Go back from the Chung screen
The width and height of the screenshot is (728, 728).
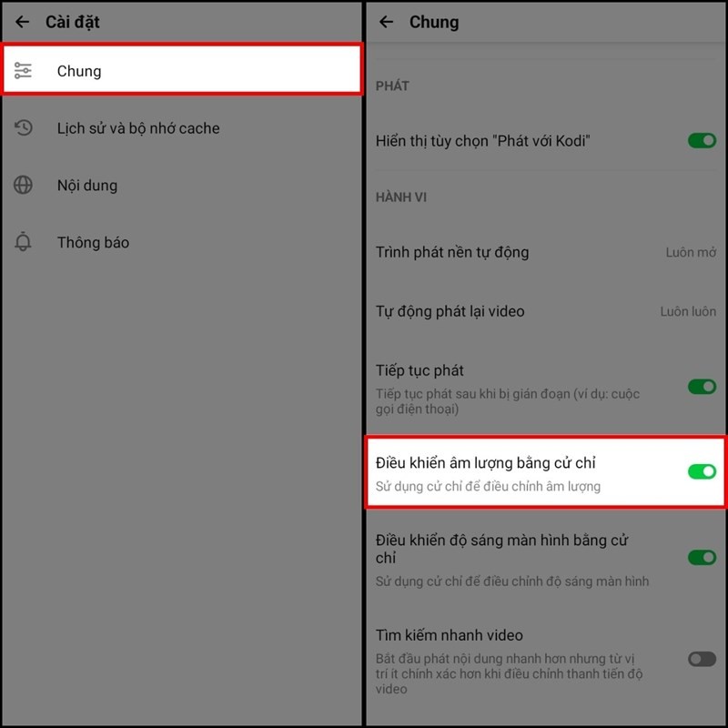[386, 22]
